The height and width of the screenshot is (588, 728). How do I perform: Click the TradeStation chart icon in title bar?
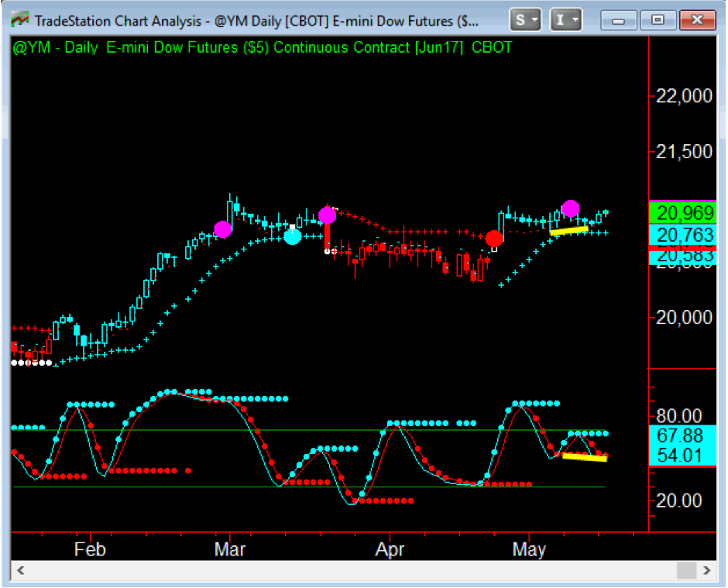(19, 20)
